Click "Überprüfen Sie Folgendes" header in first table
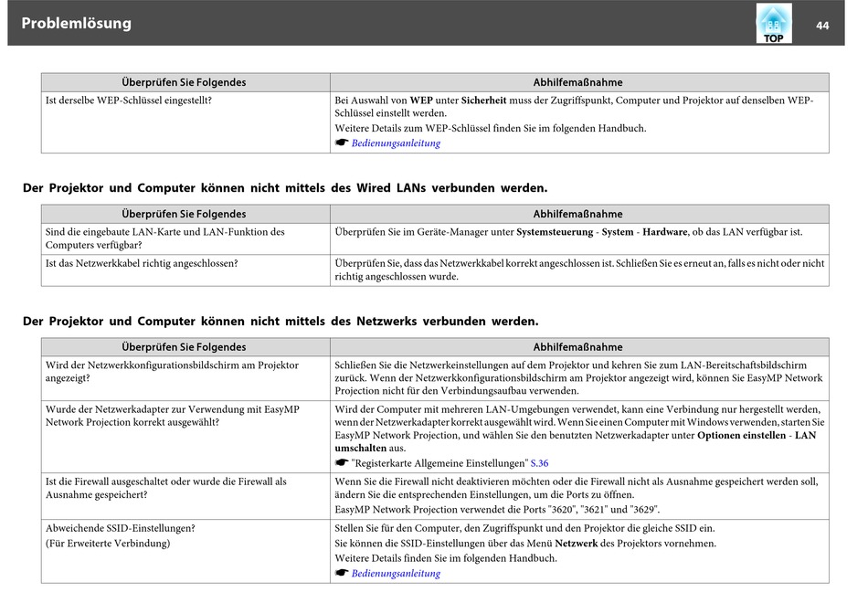 184,82
